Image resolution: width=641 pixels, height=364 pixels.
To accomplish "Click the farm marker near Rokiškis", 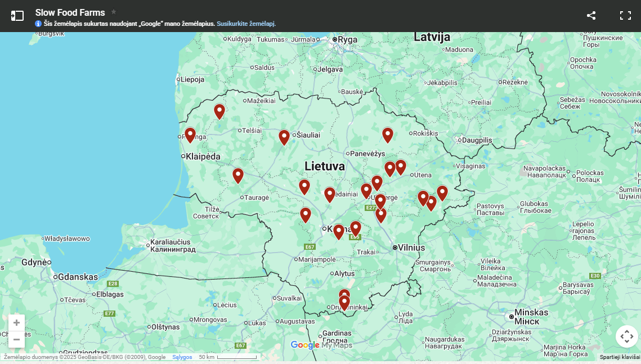I will (388, 134).
